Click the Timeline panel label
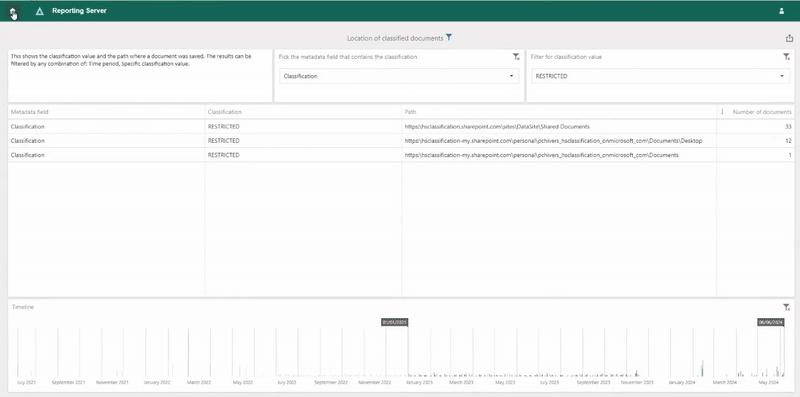The width and height of the screenshot is (800, 397). pos(22,307)
